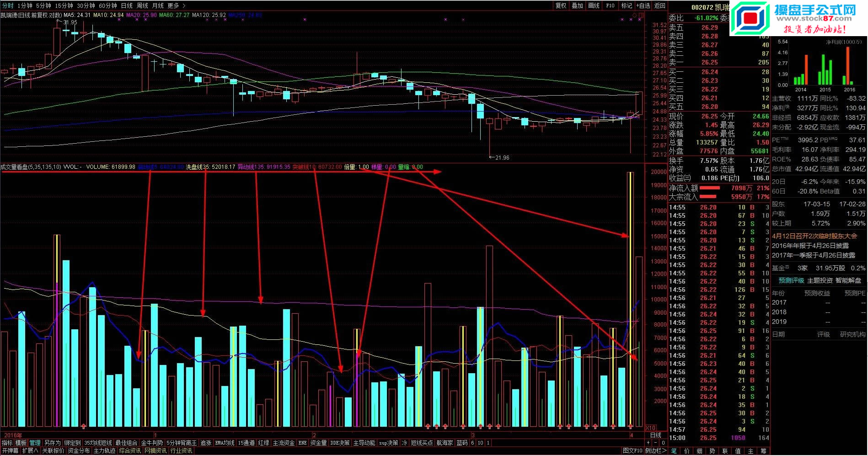
Task: Open the 标记 mark menu
Action: click(x=627, y=5)
